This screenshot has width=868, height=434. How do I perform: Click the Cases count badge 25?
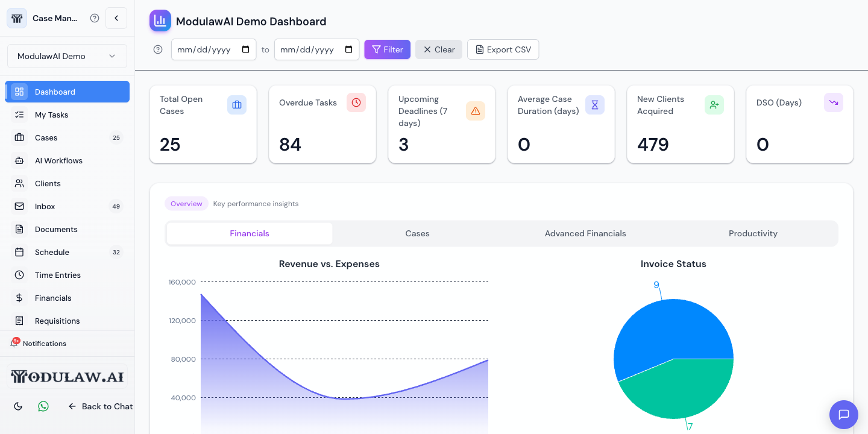click(x=116, y=137)
